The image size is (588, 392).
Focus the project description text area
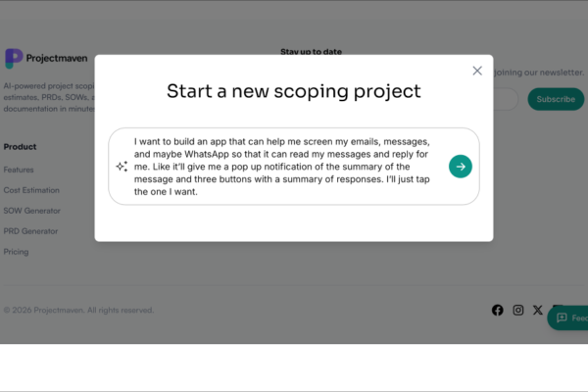pyautogui.click(x=284, y=167)
